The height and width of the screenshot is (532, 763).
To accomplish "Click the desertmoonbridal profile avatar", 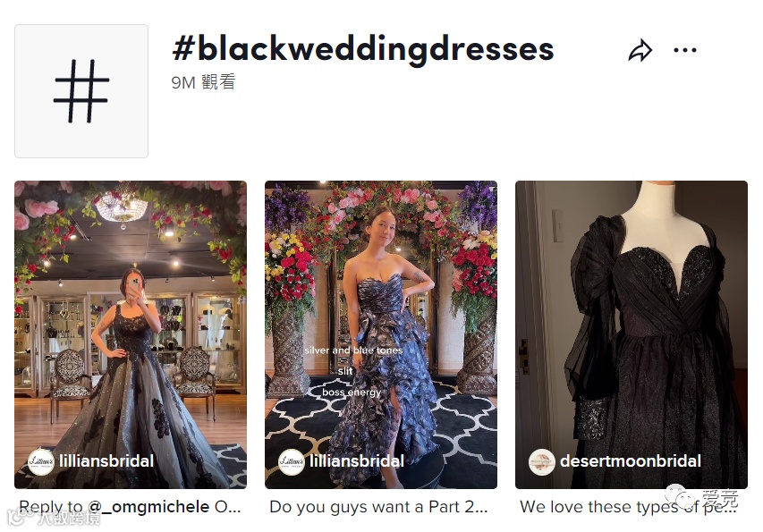I will pyautogui.click(x=541, y=461).
